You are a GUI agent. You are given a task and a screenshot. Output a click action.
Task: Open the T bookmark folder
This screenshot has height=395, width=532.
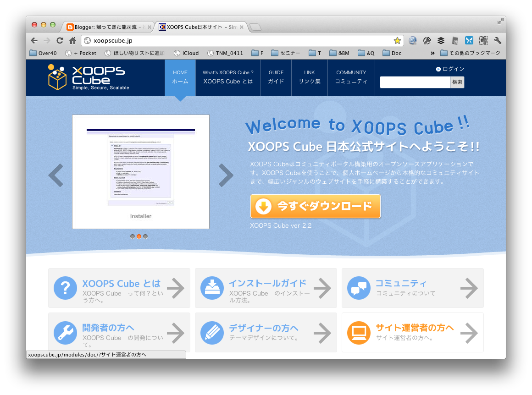coord(315,53)
